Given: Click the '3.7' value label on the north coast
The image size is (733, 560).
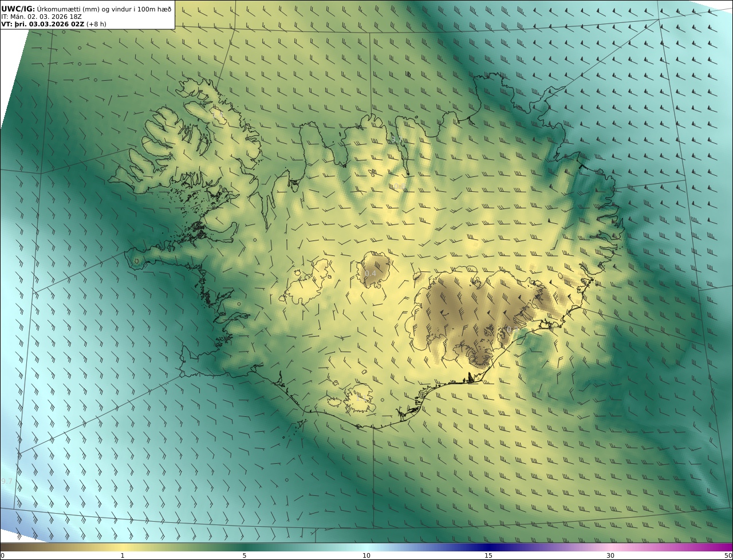Looking at the screenshot, I should (x=396, y=139).
